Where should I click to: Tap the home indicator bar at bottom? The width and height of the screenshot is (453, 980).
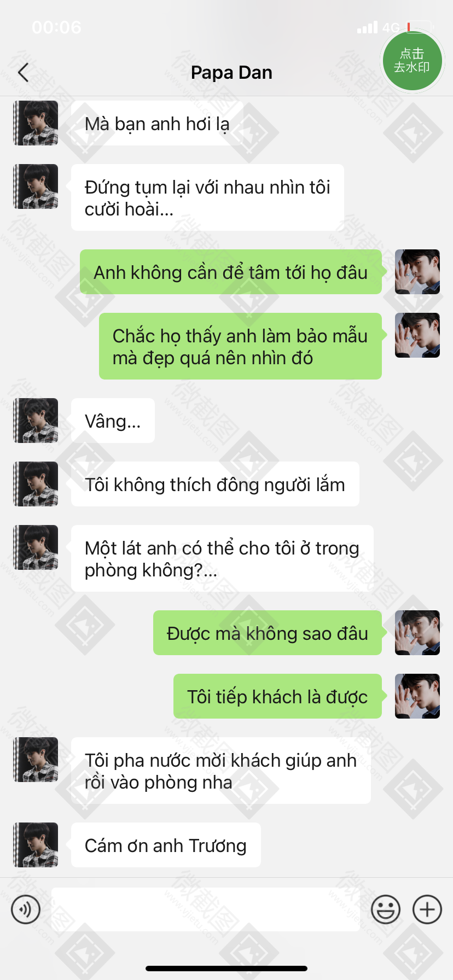tap(226, 969)
